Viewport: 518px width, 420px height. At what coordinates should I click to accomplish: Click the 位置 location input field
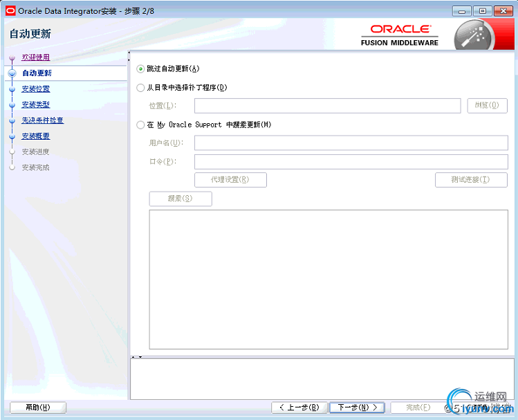pos(327,106)
